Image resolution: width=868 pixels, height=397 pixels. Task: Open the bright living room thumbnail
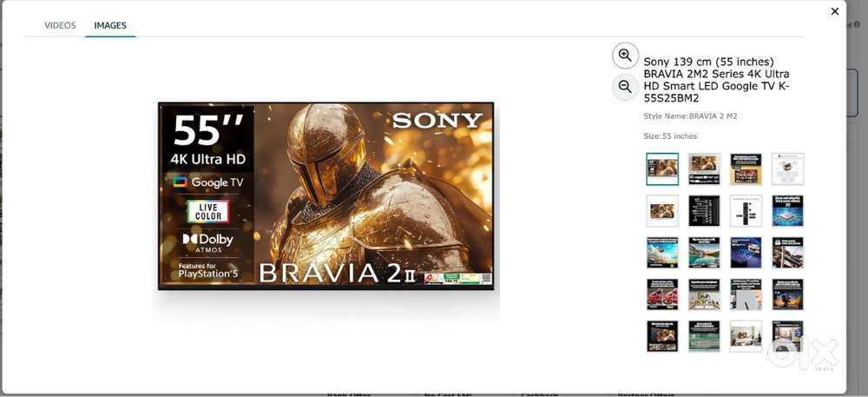[x=746, y=336]
